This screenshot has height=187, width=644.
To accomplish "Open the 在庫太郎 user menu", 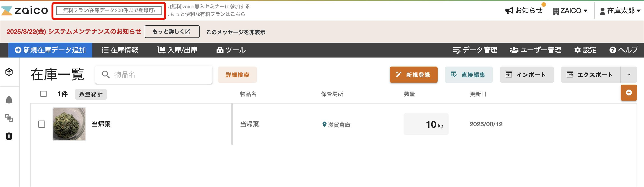I will 620,11.
